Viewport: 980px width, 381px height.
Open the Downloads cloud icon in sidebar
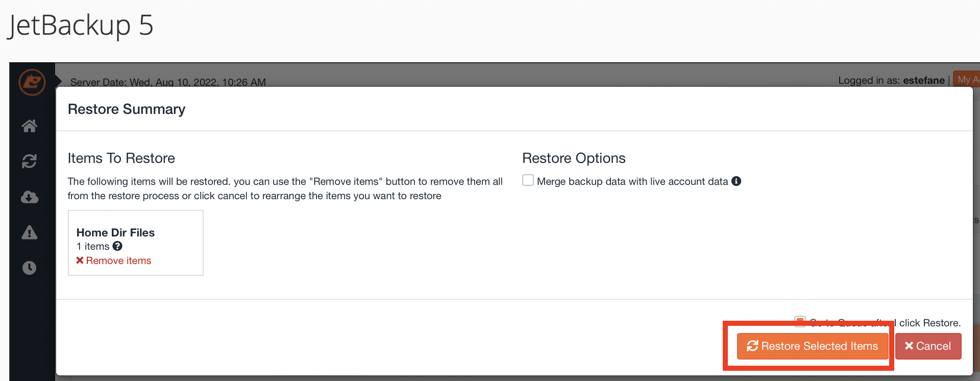coord(30,197)
